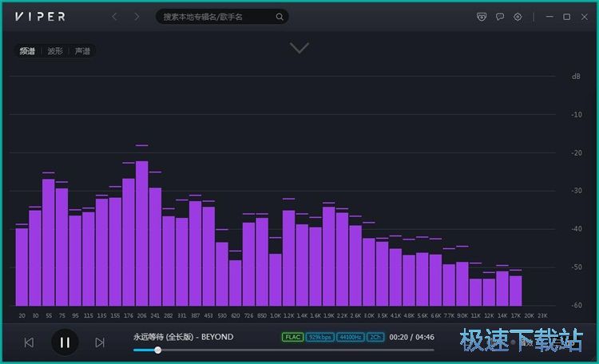Skip to next track
599x364 pixels.
100,342
